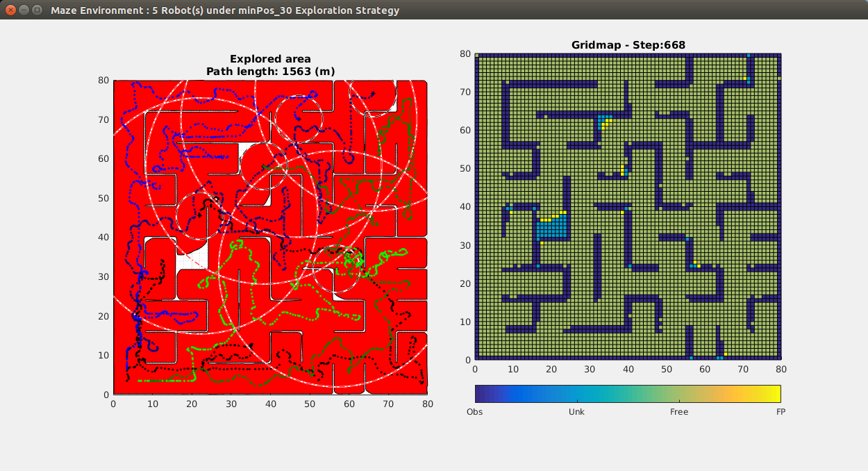Click the large cyan unknown block in Gridmap
The width and height of the screenshot is (868, 471).
pos(551,229)
